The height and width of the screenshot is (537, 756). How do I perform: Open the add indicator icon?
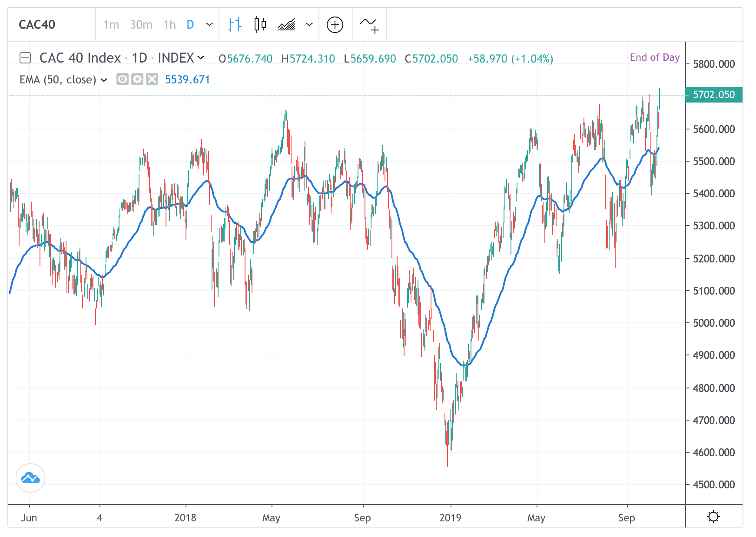(369, 25)
